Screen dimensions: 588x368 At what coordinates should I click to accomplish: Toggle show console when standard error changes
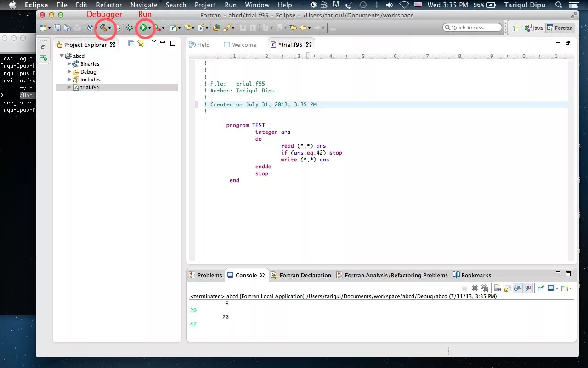(x=528, y=288)
